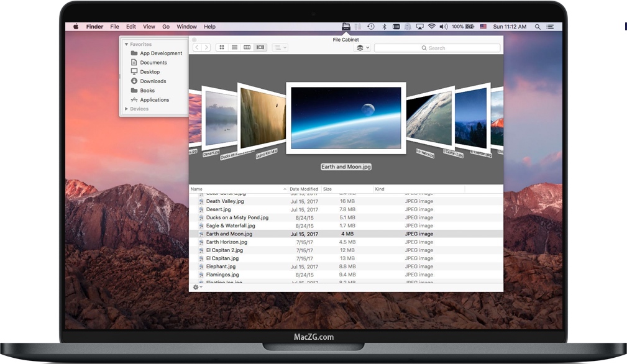
Task: Click the Bluetooth status icon
Action: click(x=383, y=27)
